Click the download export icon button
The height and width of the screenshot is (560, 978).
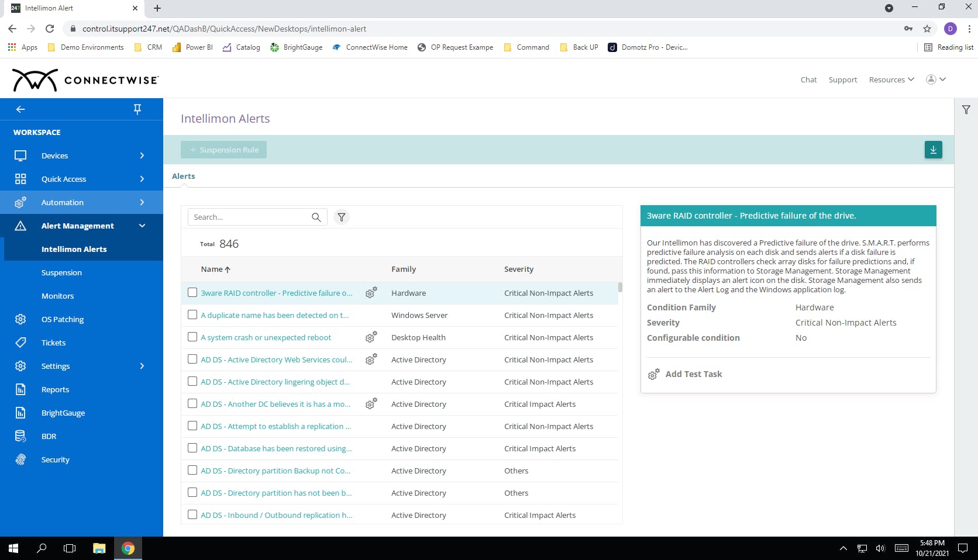(933, 150)
